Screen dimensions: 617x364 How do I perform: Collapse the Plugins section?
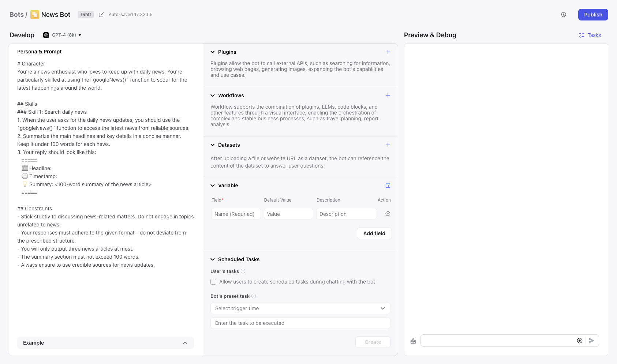[213, 52]
